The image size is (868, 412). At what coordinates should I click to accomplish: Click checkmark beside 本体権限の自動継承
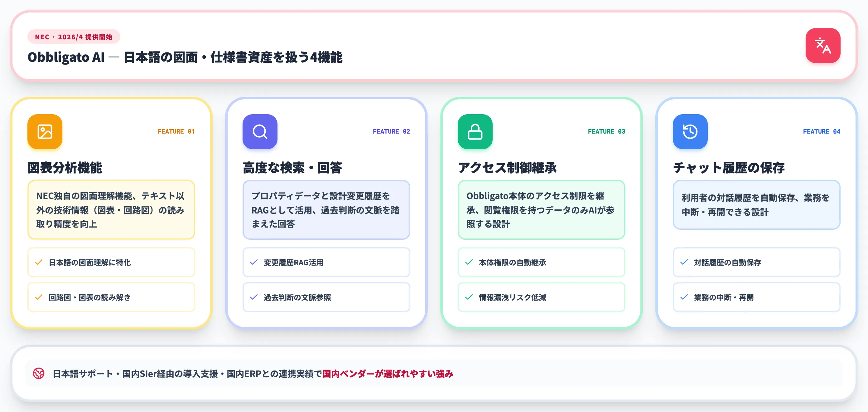pos(469,262)
